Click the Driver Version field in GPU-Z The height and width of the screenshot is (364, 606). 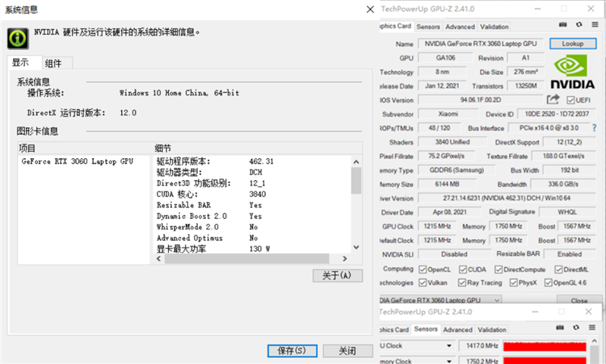[507, 198]
